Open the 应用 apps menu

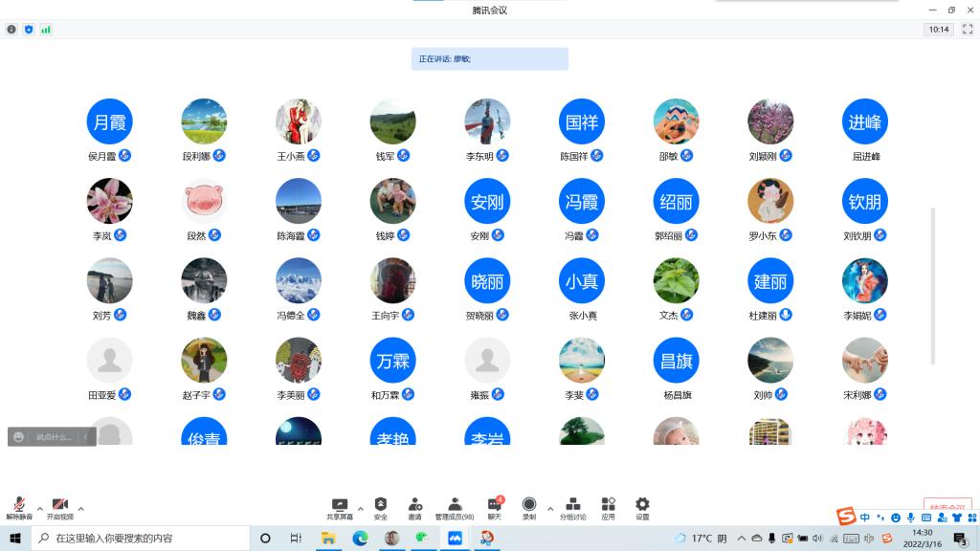608,507
